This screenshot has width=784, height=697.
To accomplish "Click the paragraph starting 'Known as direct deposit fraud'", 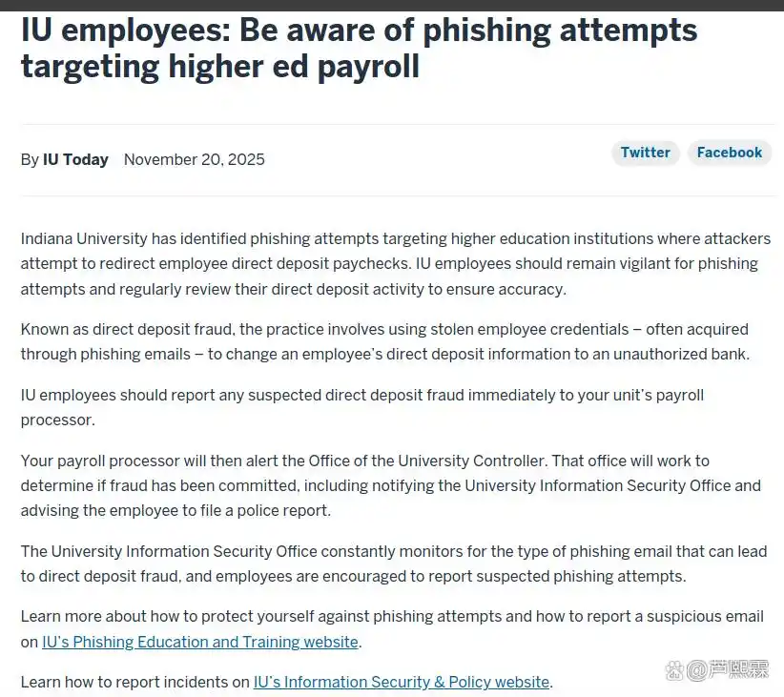I will pyautogui.click(x=385, y=341).
